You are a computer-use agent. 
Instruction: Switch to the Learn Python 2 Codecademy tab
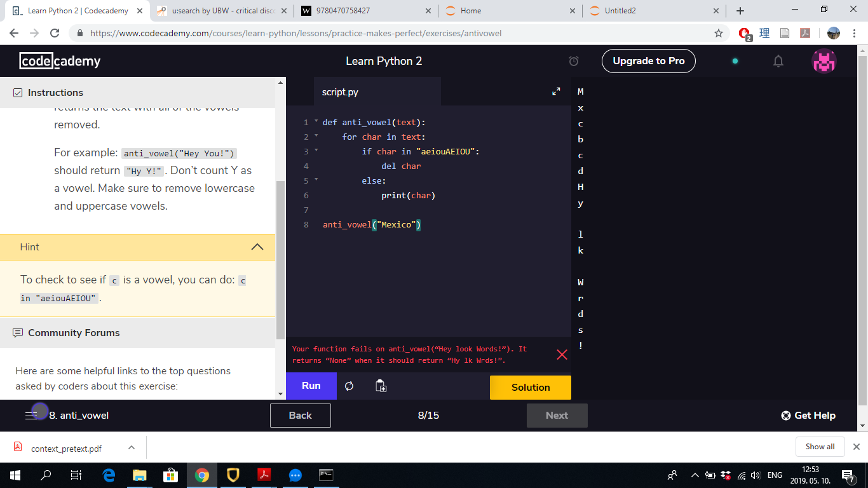[x=76, y=11]
